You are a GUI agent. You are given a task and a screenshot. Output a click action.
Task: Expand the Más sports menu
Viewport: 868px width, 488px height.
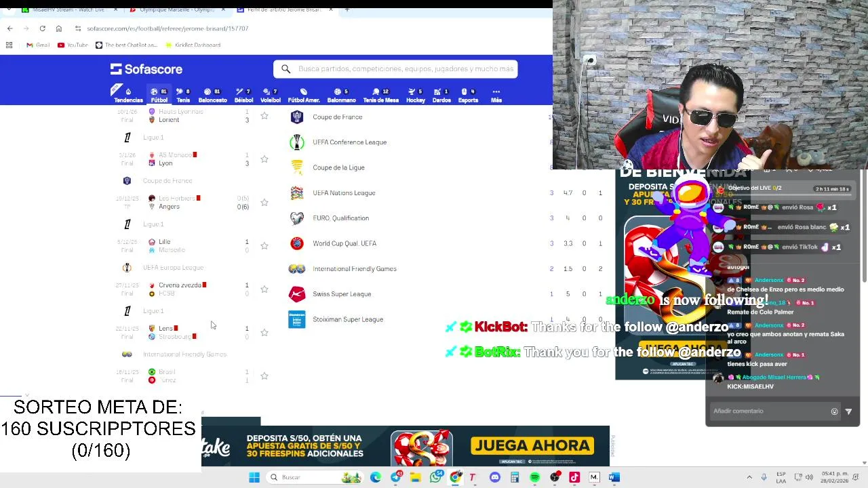point(496,96)
